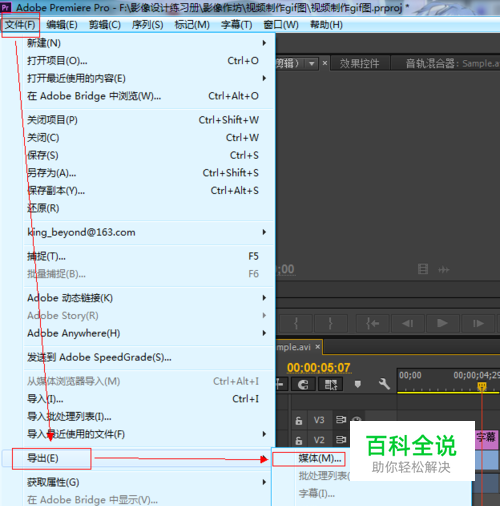
Task: Open the source panel tab dropdown arrow
Action: click(x=312, y=63)
